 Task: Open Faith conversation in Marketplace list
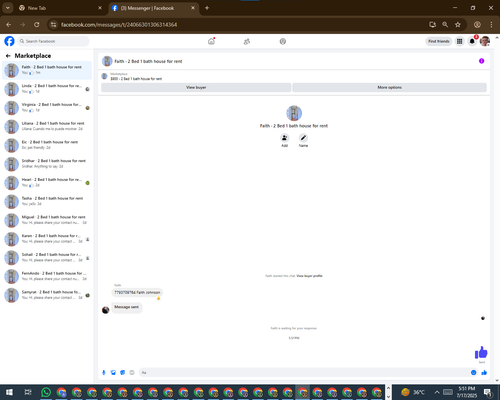(x=47, y=70)
